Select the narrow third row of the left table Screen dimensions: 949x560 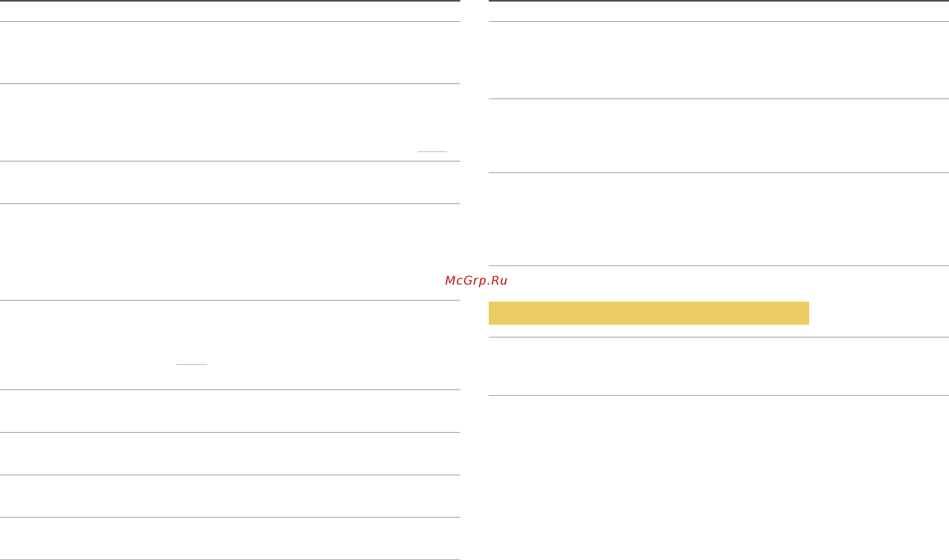(230, 183)
